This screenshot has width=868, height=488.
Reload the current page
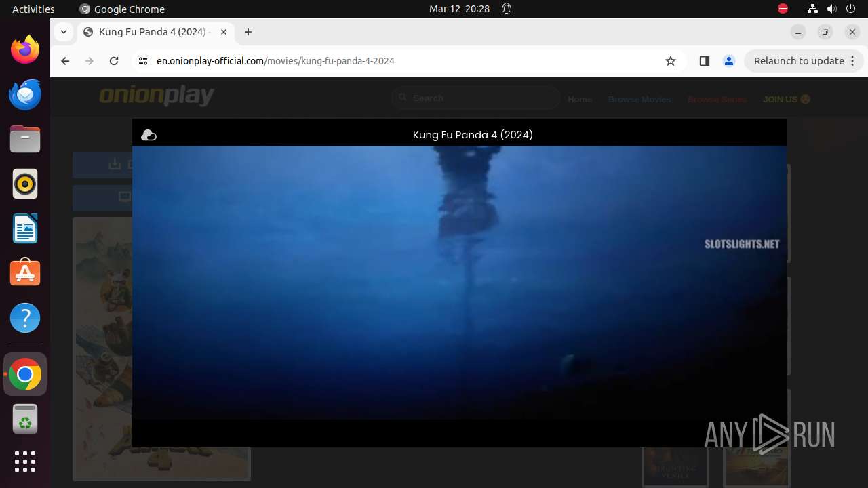click(x=114, y=61)
